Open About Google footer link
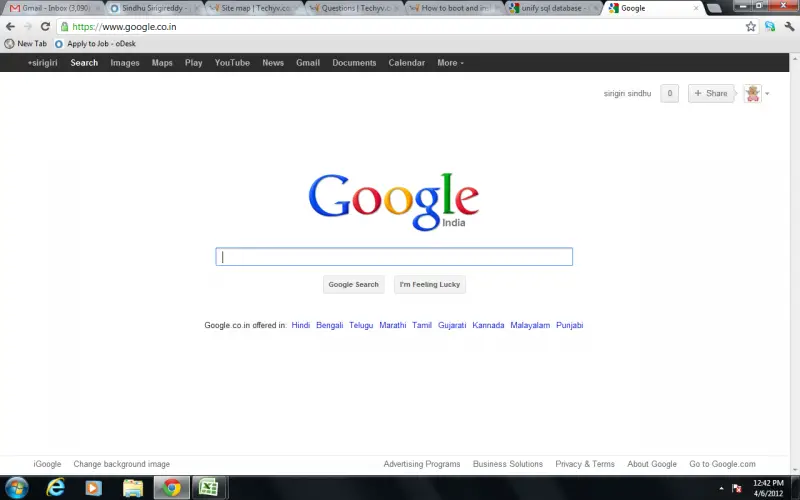The height and width of the screenshot is (500, 800). [x=652, y=464]
